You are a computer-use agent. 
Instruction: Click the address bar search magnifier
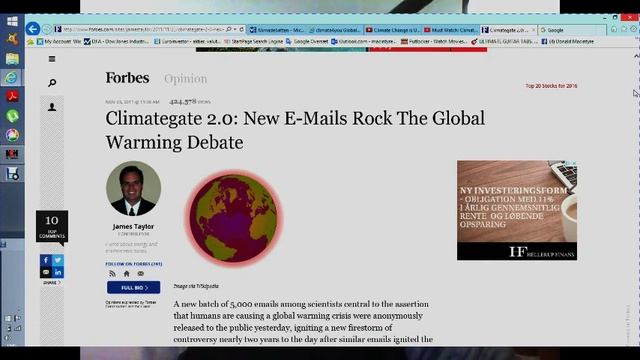(229, 29)
